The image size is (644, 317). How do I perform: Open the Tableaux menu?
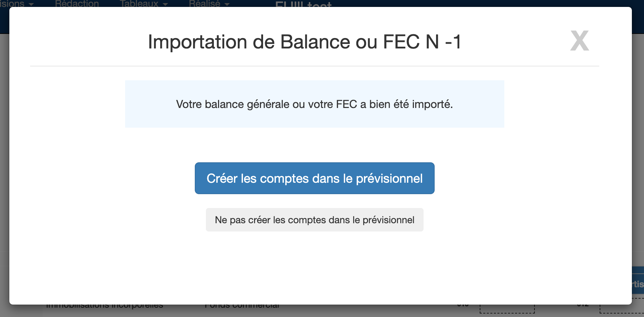click(x=139, y=3)
